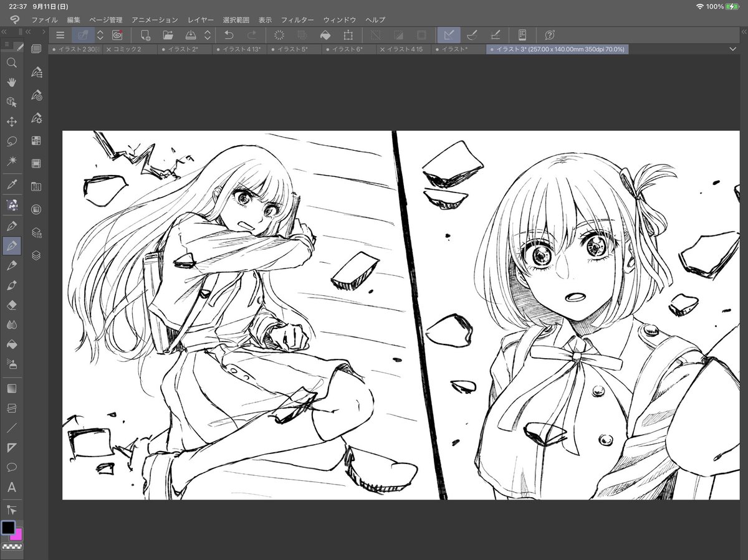
Task: Select the Hand move-canvas tool
Action: click(11, 82)
